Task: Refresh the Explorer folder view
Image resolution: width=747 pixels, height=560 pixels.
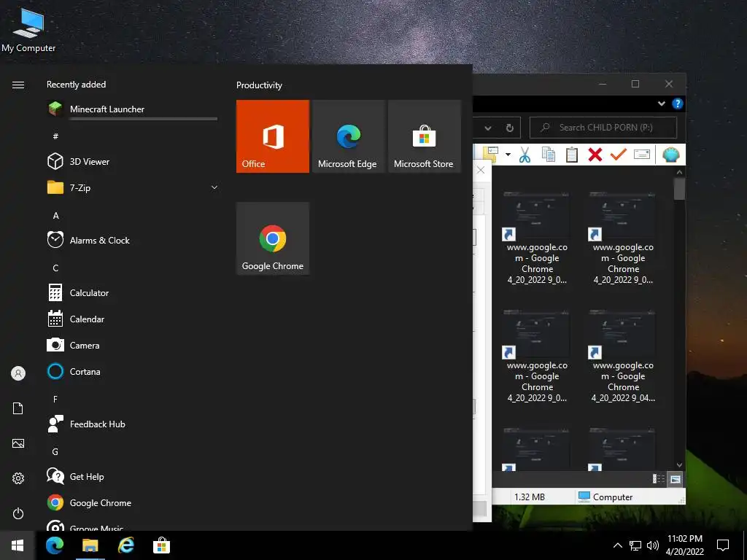Action: 510,128
